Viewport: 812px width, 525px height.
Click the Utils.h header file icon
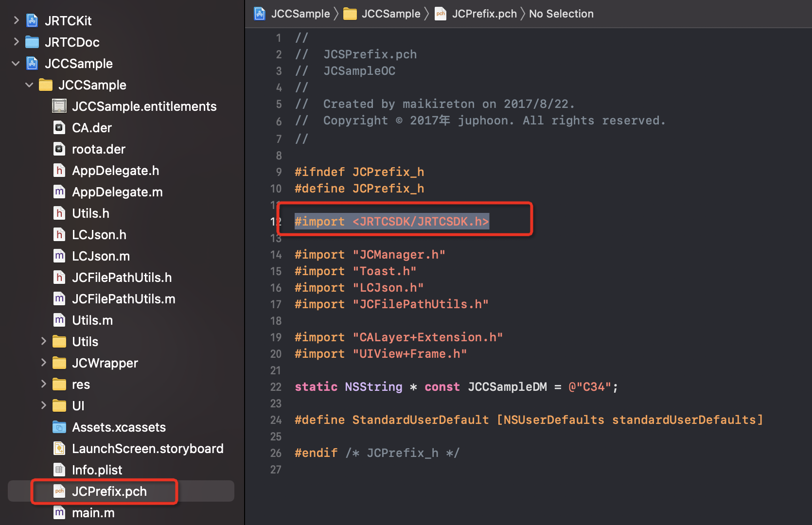coord(59,213)
